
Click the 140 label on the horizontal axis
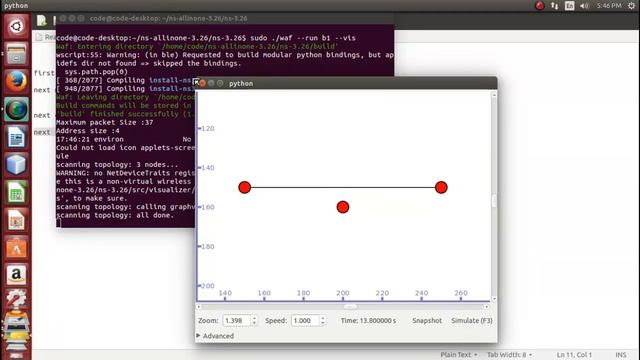click(225, 293)
